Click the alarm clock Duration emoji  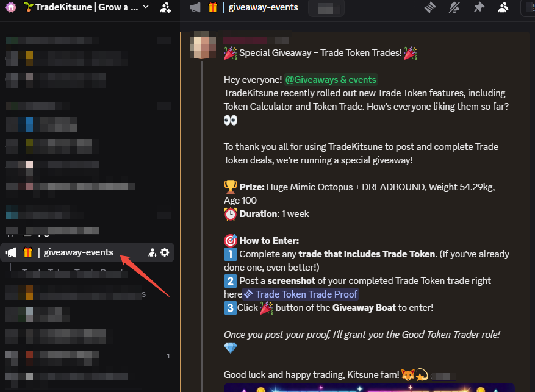click(x=231, y=214)
